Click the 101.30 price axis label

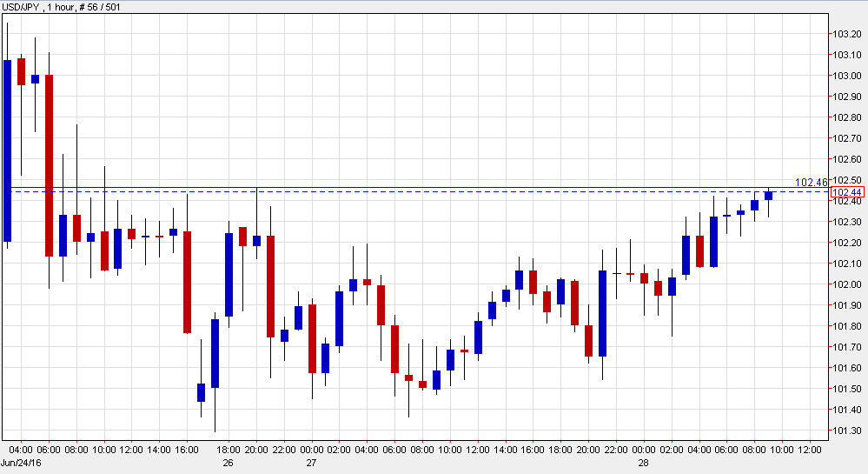tap(847, 431)
